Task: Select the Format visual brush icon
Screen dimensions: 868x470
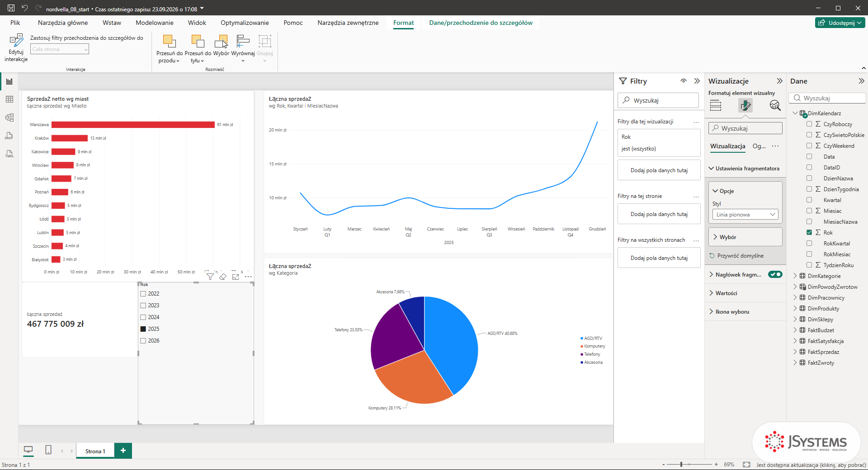Action: coord(745,106)
